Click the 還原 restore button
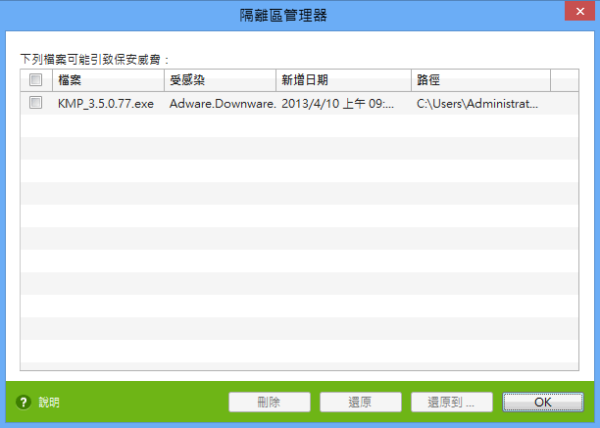The image size is (600, 428). tap(360, 402)
